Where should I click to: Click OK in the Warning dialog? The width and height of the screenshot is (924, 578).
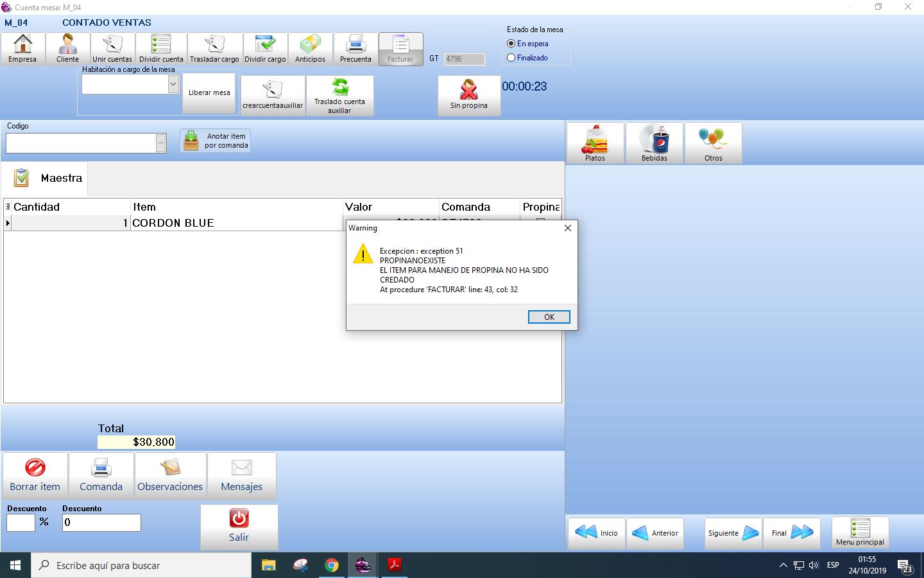pyautogui.click(x=549, y=317)
